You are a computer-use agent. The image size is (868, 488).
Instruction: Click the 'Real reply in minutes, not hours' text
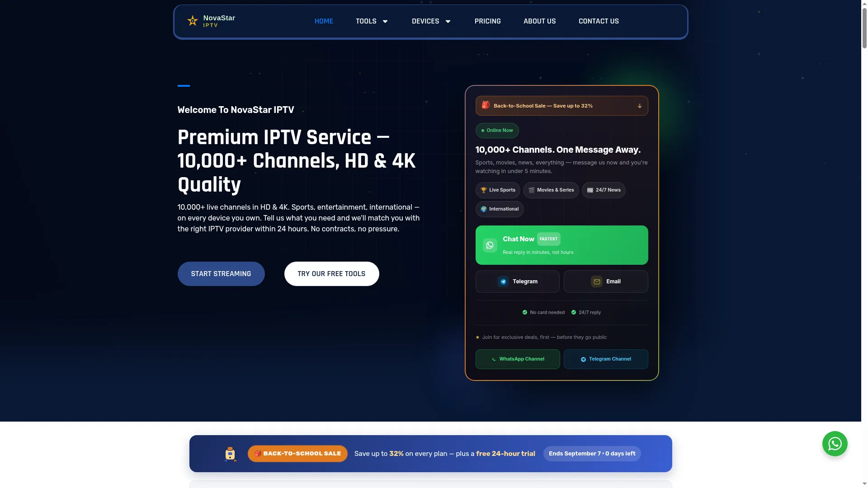click(x=538, y=253)
